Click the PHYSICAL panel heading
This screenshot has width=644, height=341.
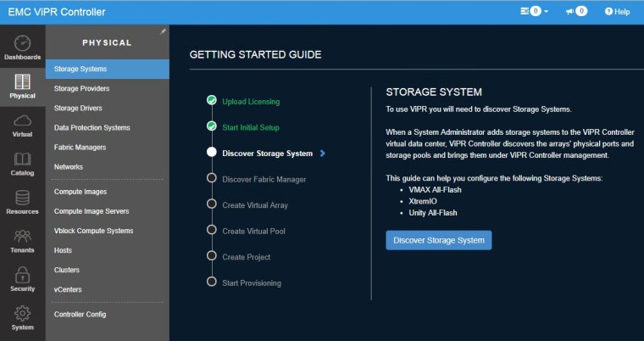[x=107, y=42]
